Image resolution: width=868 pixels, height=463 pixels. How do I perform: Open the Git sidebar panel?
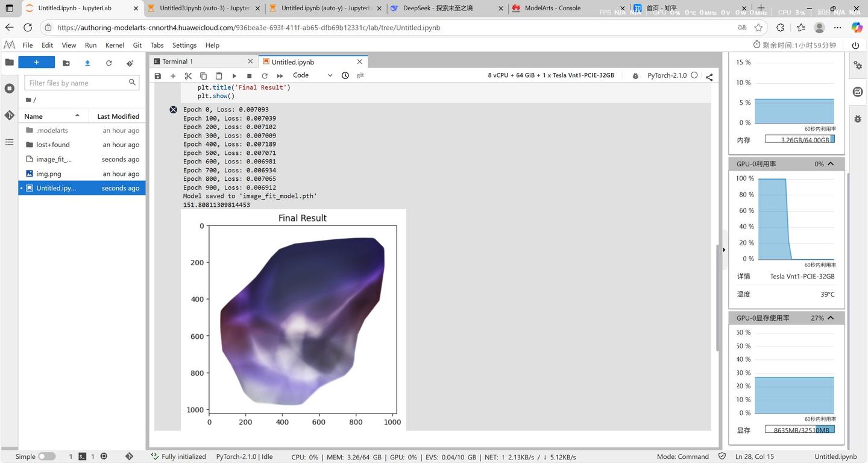[10, 115]
